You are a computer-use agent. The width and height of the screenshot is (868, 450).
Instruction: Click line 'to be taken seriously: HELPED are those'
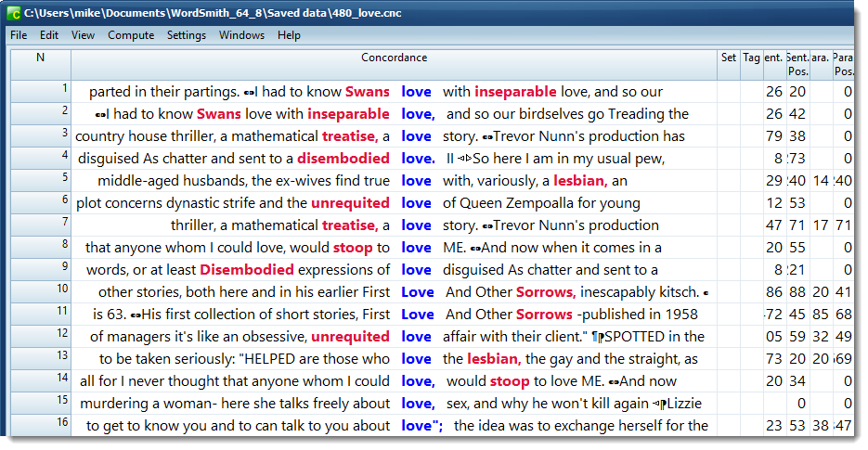pyautogui.click(x=395, y=359)
